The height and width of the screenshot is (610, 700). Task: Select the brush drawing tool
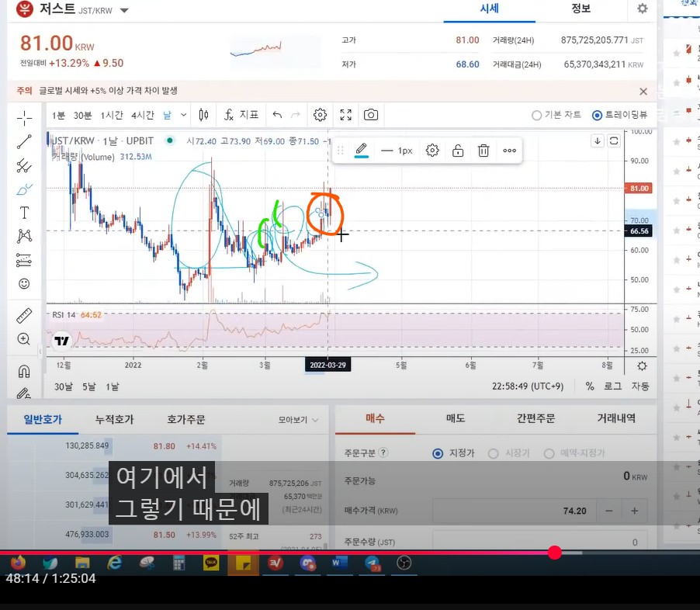pyautogui.click(x=24, y=189)
